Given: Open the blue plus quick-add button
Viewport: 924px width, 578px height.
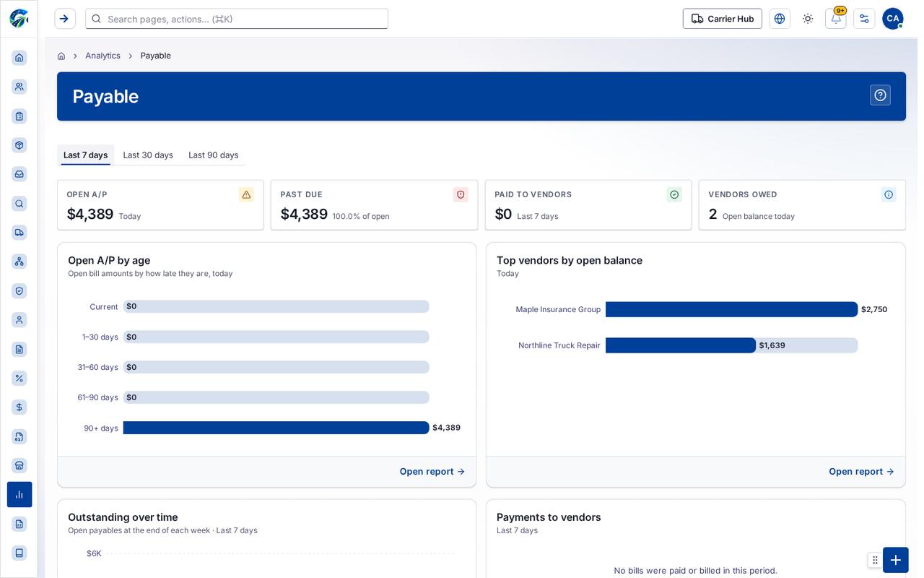Looking at the screenshot, I should pos(896,560).
